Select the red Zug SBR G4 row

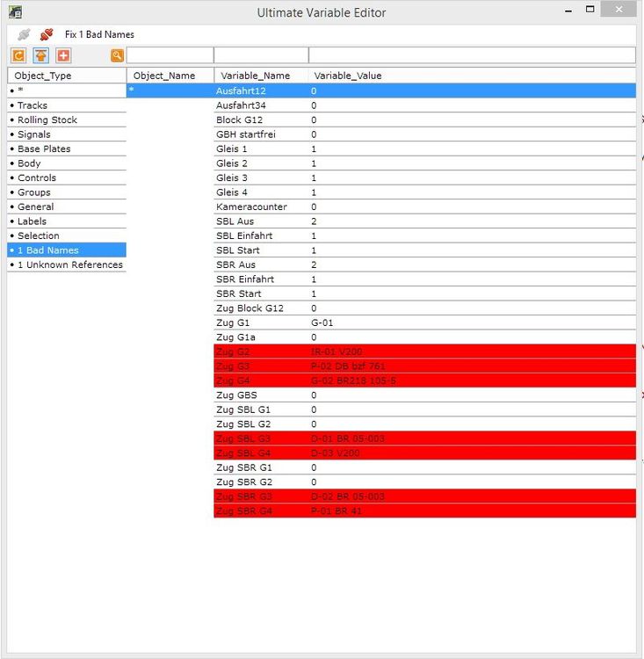tap(424, 511)
